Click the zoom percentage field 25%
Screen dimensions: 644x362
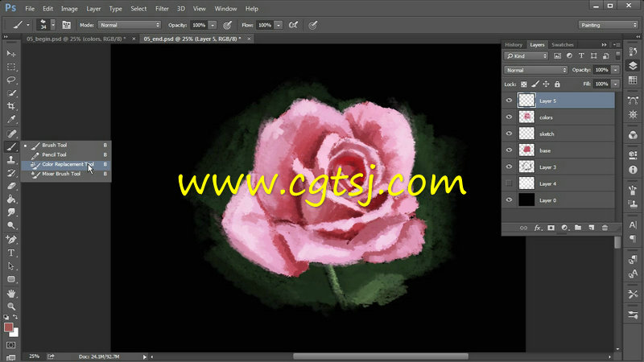coord(34,356)
